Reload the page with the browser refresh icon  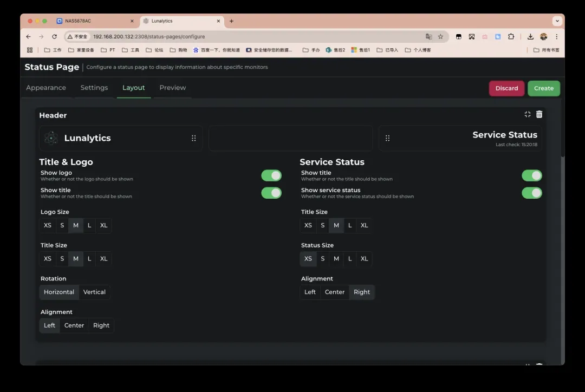[x=54, y=36]
